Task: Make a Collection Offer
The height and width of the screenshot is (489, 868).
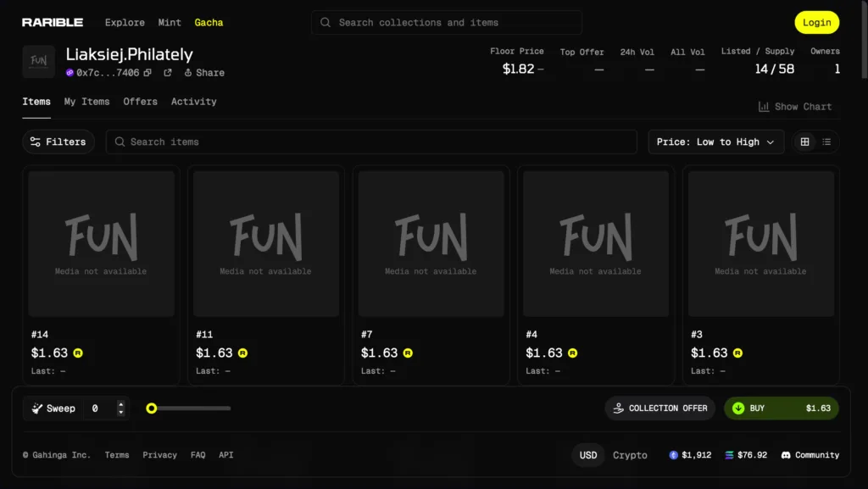Action: [x=659, y=408]
